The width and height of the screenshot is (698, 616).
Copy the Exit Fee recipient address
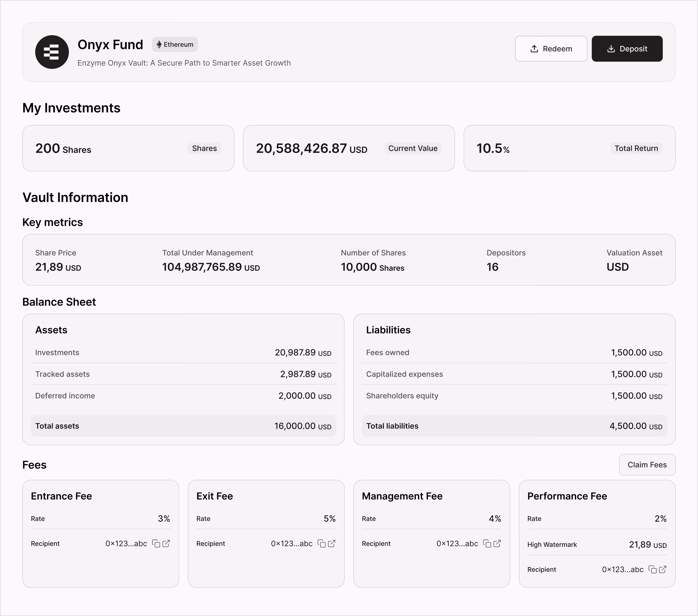(321, 544)
